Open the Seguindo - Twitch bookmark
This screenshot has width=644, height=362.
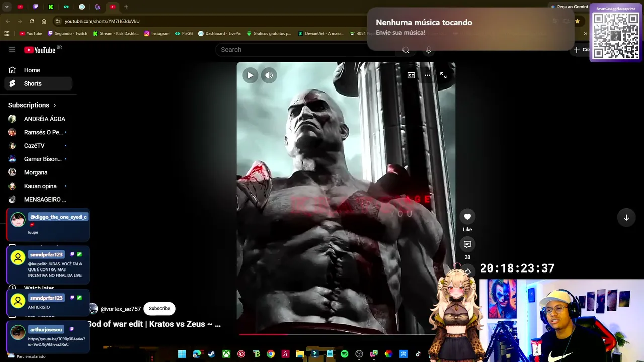[67, 34]
